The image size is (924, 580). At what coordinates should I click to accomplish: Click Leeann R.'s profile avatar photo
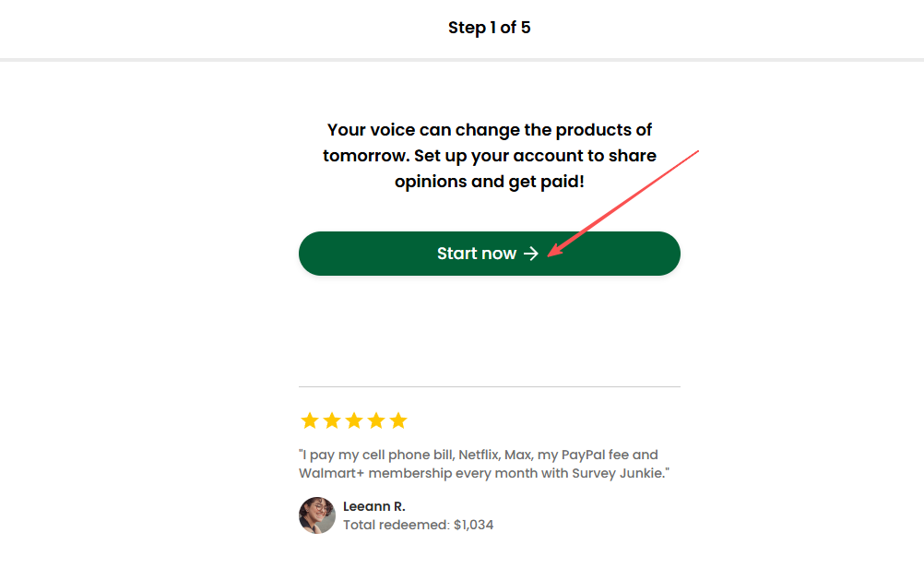316,515
